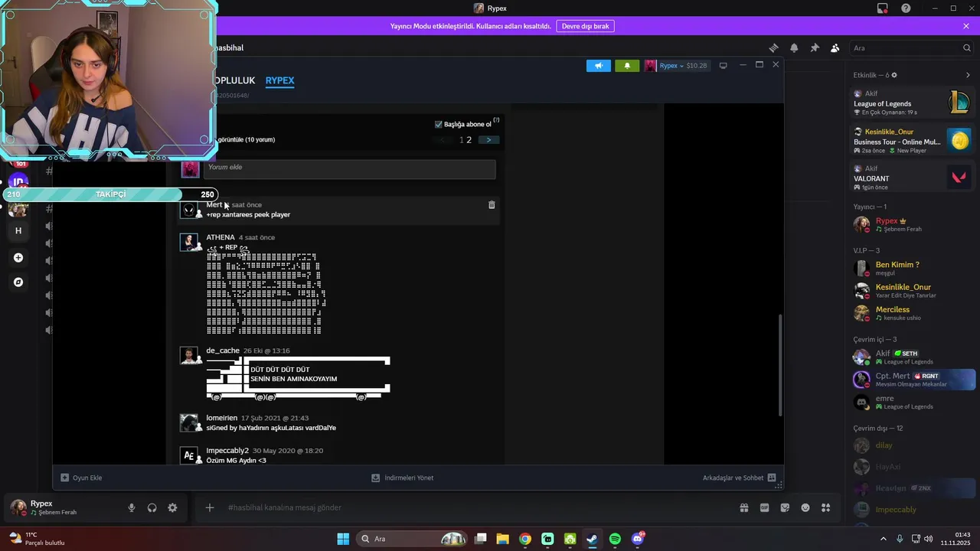Image resolution: width=980 pixels, height=551 pixels.
Task: Open Discord user settings gear
Action: (172, 507)
